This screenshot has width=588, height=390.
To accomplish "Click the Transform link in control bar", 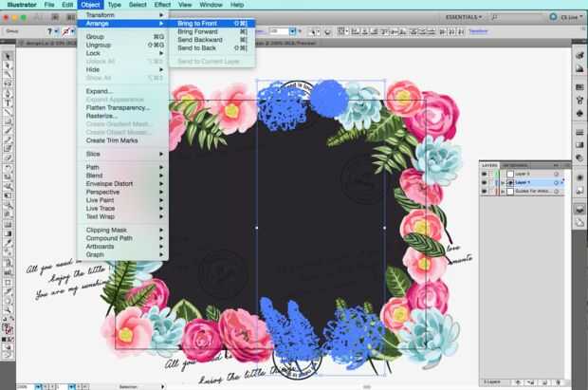I will [478, 31].
